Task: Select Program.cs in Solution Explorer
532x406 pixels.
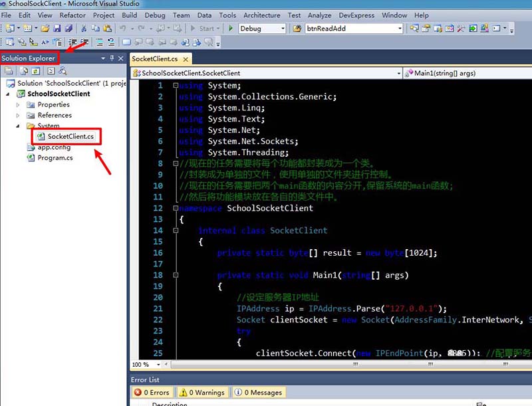Action: coord(55,157)
